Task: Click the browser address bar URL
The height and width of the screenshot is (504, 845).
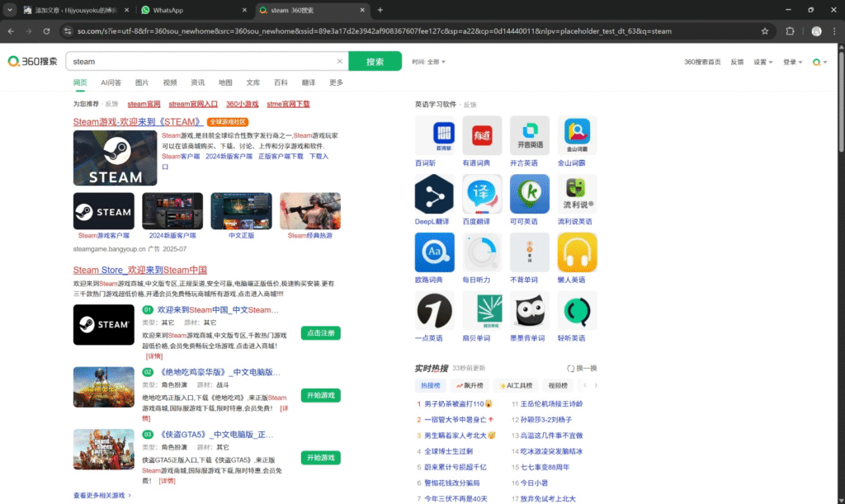Action: [374, 31]
